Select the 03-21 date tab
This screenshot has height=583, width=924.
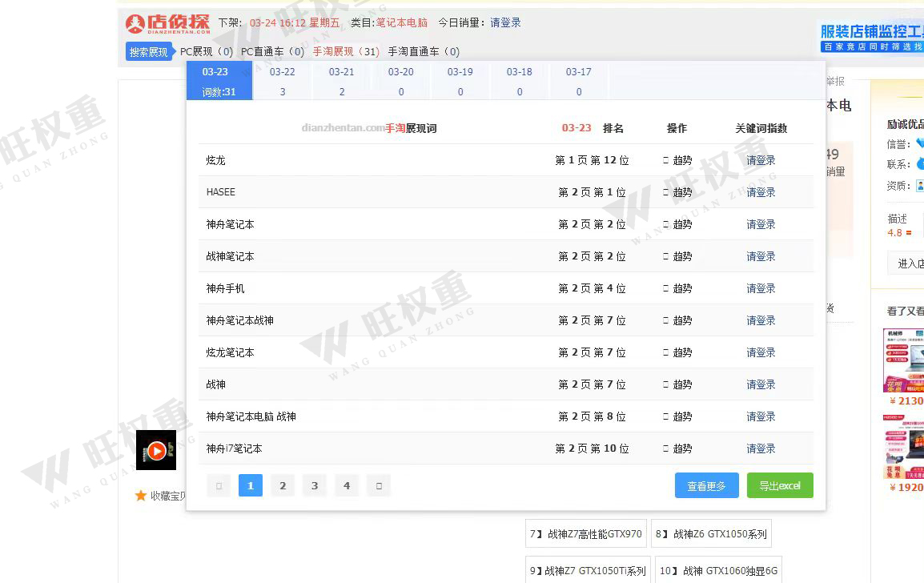pyautogui.click(x=342, y=81)
